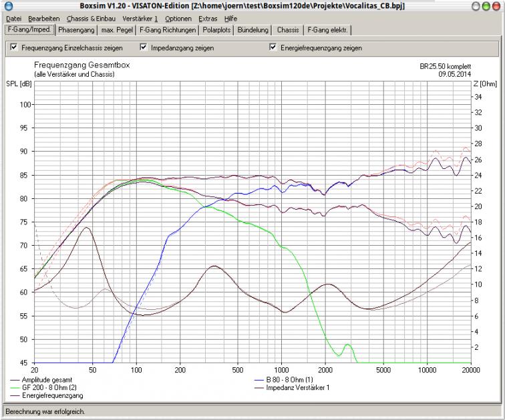Open the Polarplots tab

click(x=216, y=30)
